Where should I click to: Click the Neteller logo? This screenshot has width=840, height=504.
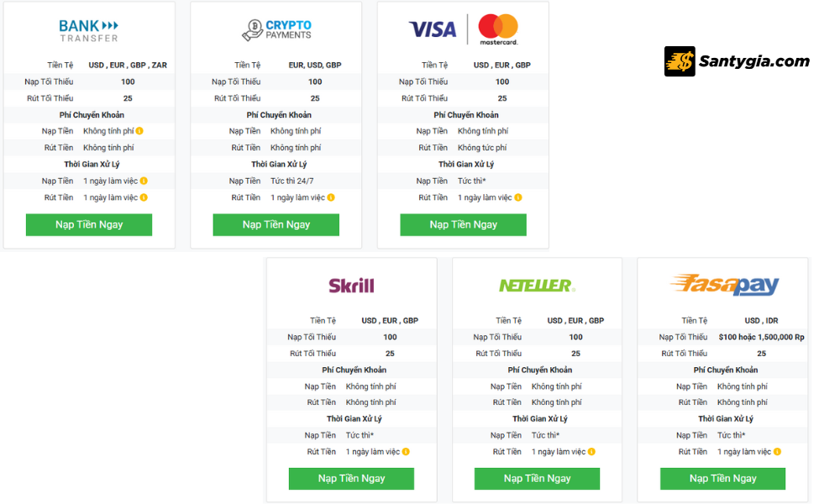point(537,286)
